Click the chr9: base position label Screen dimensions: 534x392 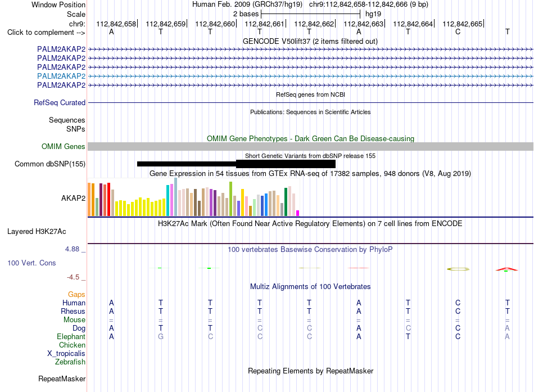77,24
